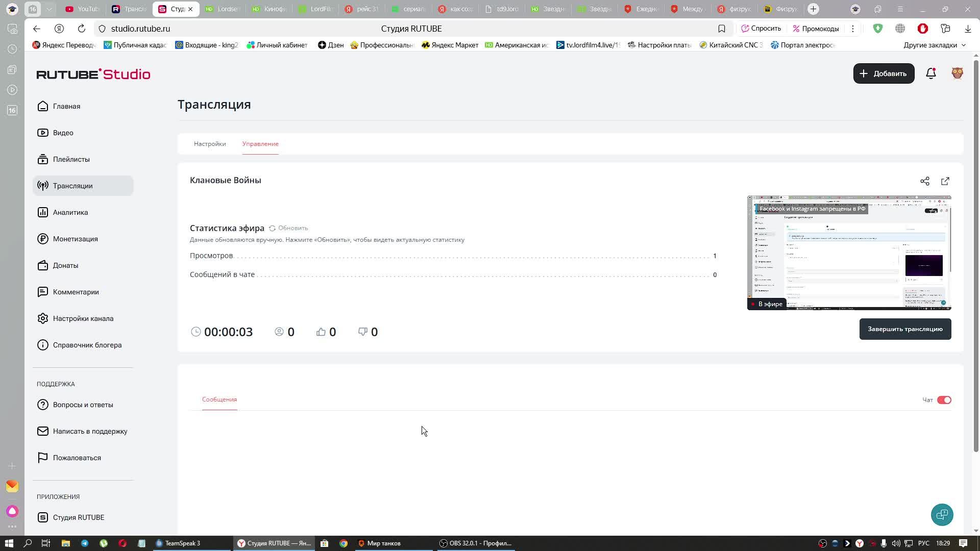
Task: Click the Добавить button
Action: point(884,73)
